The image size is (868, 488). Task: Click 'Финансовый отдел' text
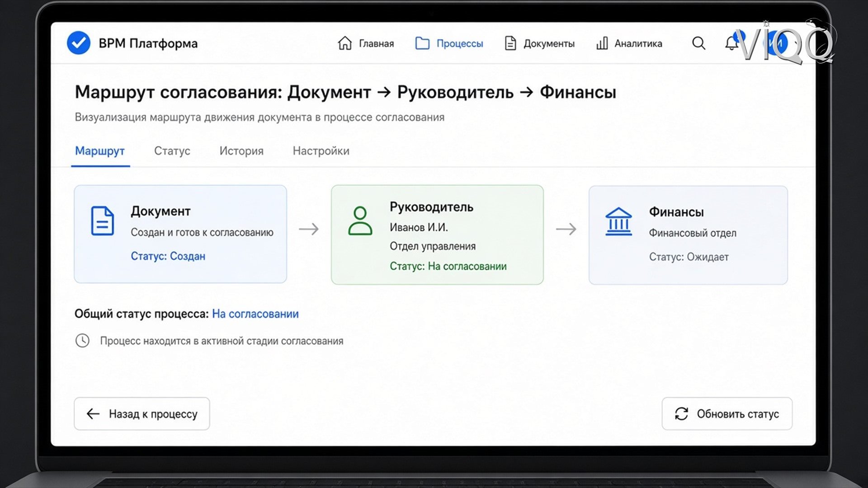(x=693, y=233)
